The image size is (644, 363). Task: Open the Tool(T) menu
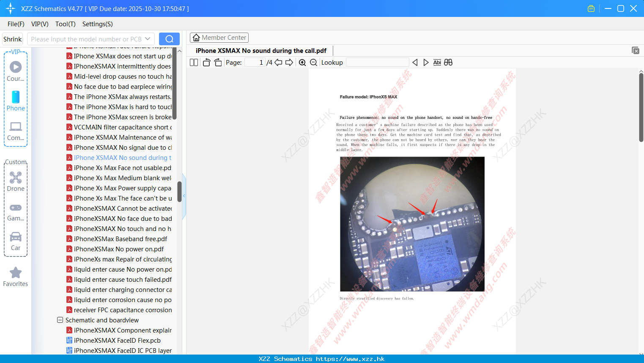click(66, 24)
